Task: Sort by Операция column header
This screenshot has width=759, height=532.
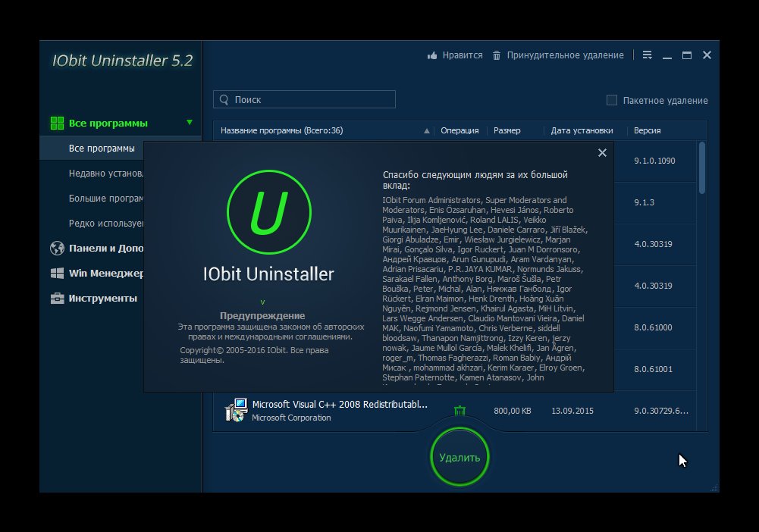Action: pyautogui.click(x=459, y=130)
